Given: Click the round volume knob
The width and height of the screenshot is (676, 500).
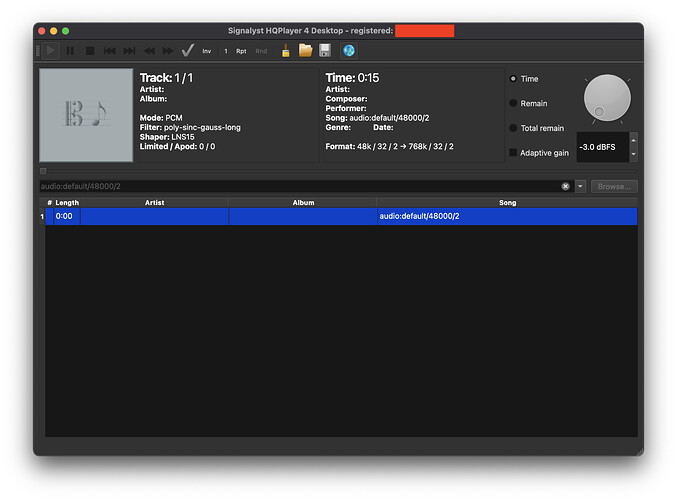Looking at the screenshot, I should tap(607, 98).
